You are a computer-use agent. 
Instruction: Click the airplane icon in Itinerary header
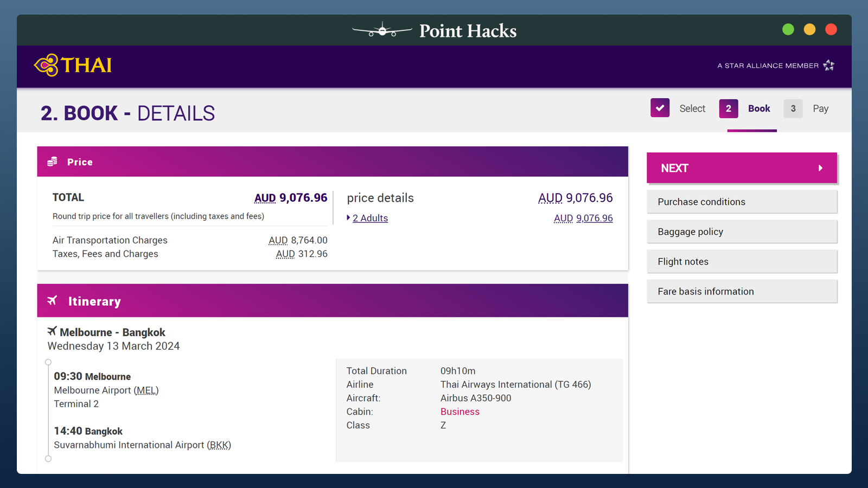pos(52,300)
